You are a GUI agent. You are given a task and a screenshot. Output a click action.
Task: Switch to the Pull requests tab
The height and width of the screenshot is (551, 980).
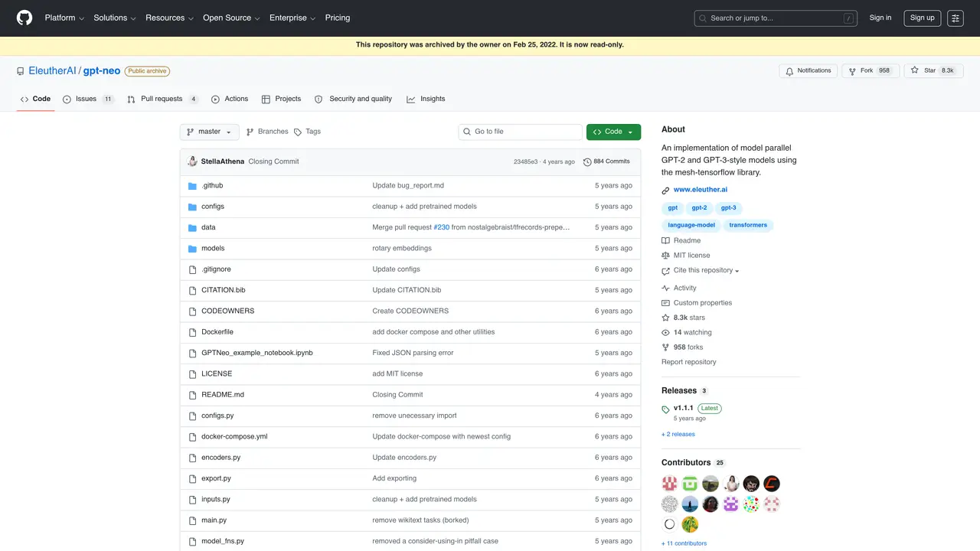click(x=162, y=99)
